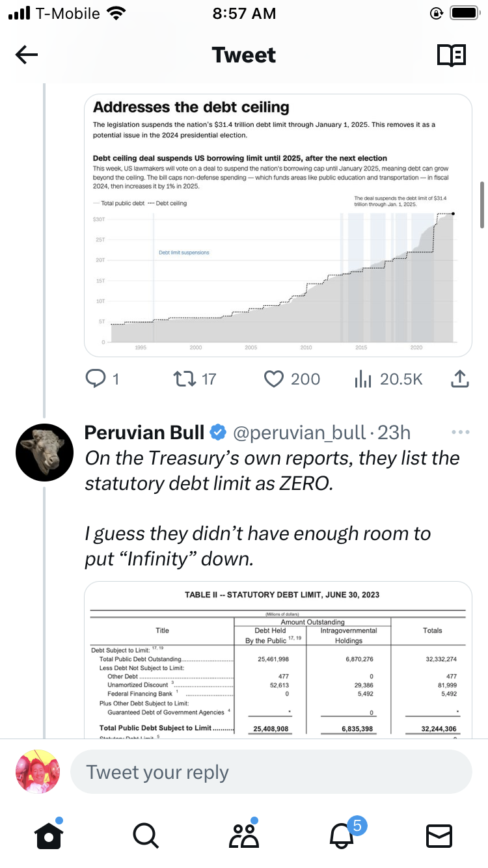Screen dimensions: 488x868
Task: Open Direct Messages envelope tab
Action: (439, 835)
